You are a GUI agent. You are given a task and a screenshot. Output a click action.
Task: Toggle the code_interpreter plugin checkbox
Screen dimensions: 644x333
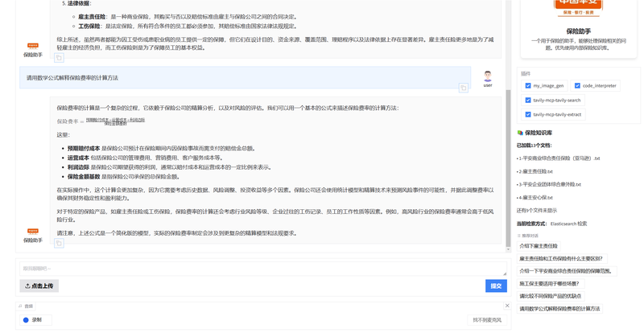click(577, 85)
